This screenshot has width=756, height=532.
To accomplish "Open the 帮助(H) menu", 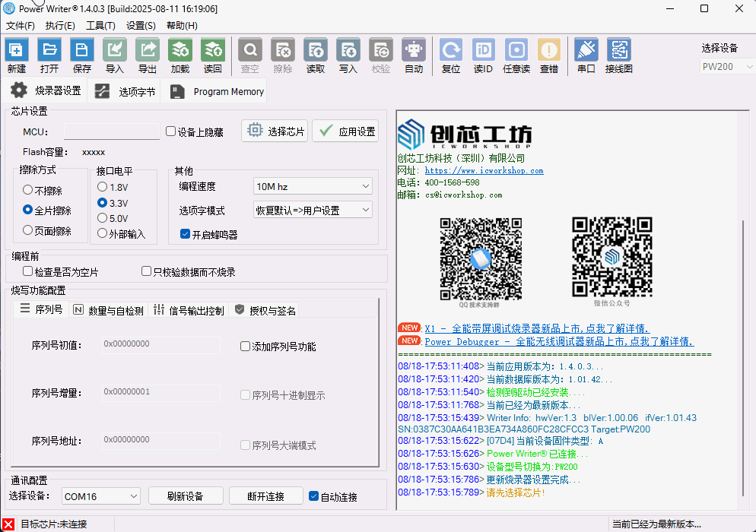I will pyautogui.click(x=182, y=26).
